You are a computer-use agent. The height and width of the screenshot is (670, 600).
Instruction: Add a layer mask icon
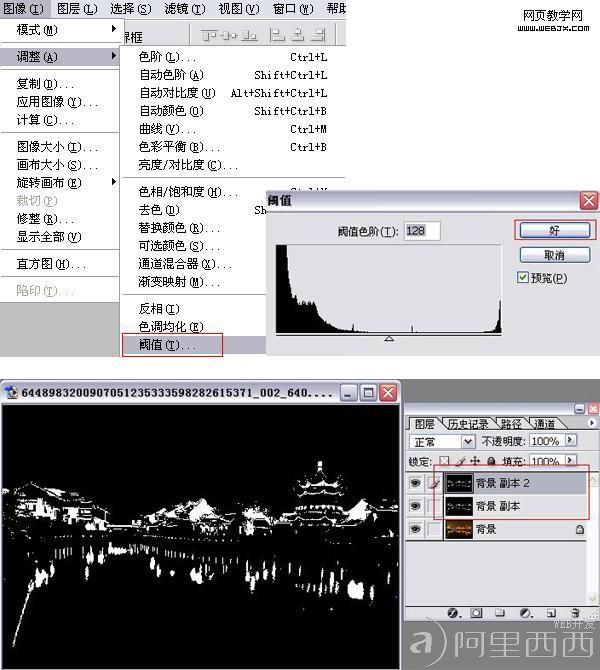click(476, 613)
